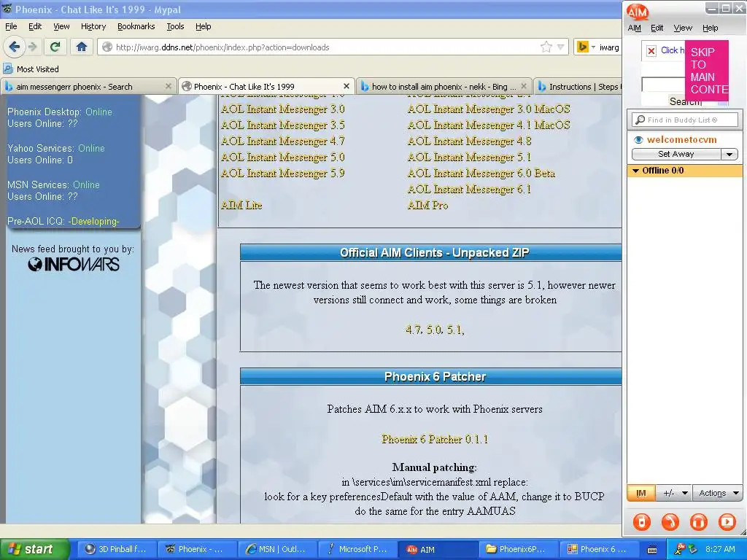
Task: Open Phoenix6P folder taskbar button
Action: [517, 549]
